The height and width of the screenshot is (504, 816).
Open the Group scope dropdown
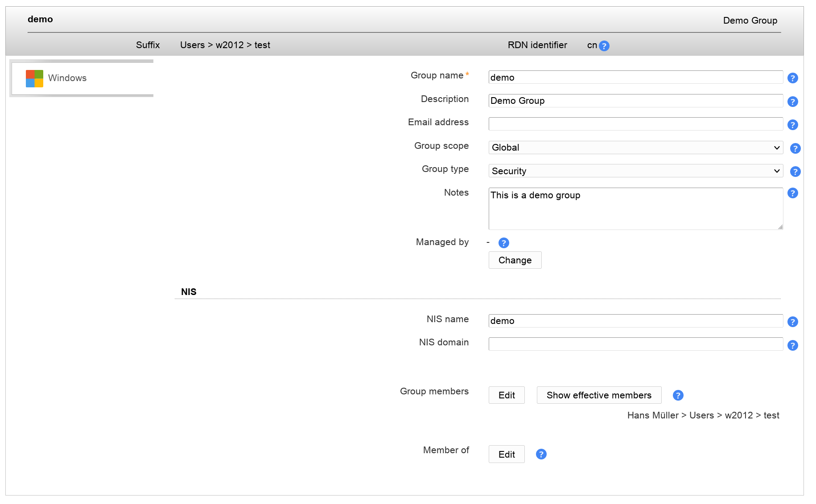coord(635,148)
